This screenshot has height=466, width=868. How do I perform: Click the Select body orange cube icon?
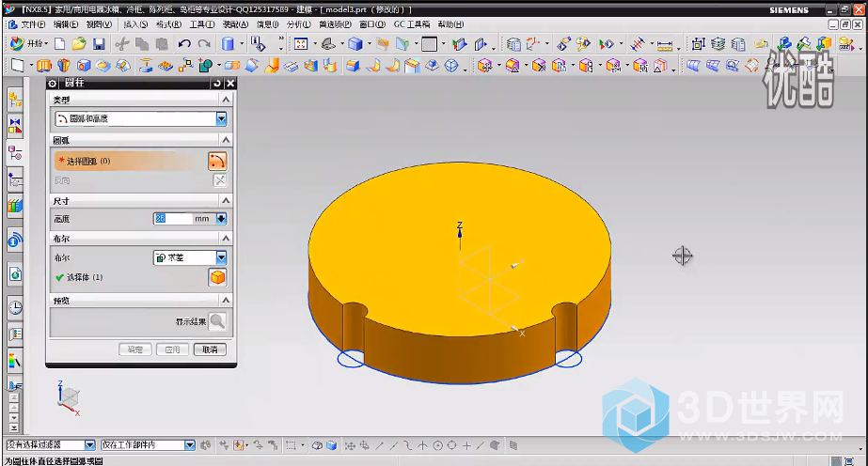217,277
